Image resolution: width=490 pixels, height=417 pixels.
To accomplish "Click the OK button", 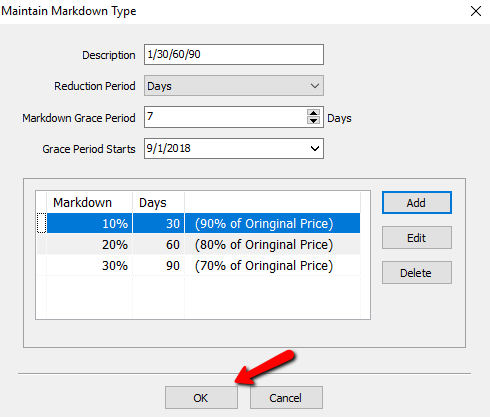I will [x=201, y=397].
